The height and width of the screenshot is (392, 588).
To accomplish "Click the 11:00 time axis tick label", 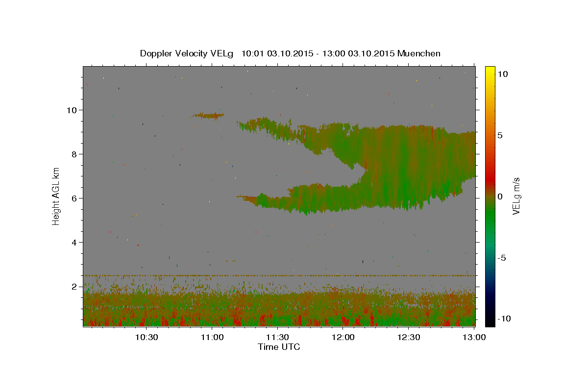I will pyautogui.click(x=212, y=338).
